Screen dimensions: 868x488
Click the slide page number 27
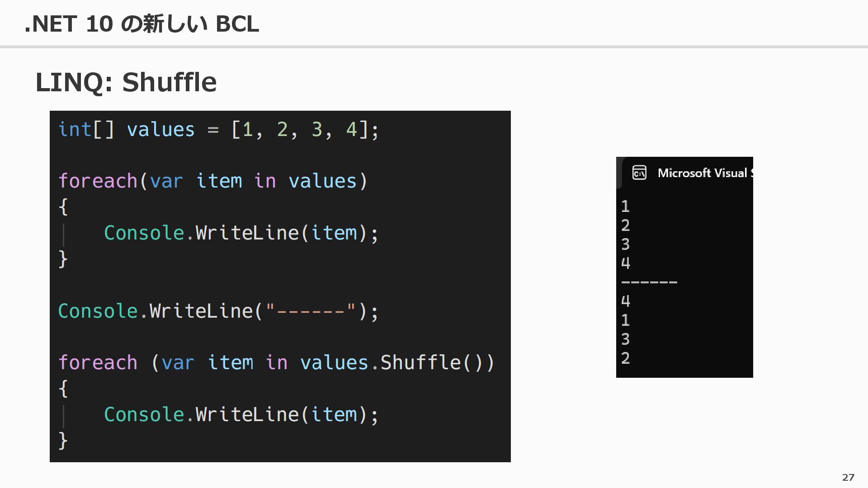click(848, 477)
